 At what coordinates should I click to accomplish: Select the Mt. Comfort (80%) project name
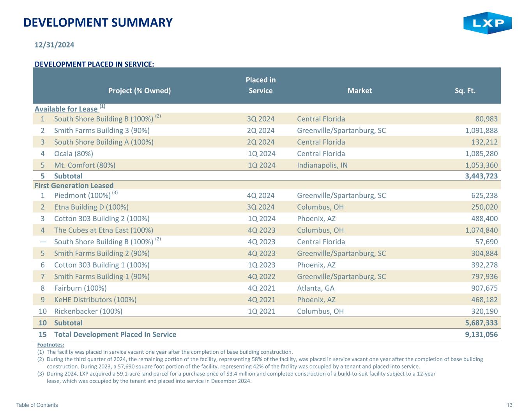[85, 165]
